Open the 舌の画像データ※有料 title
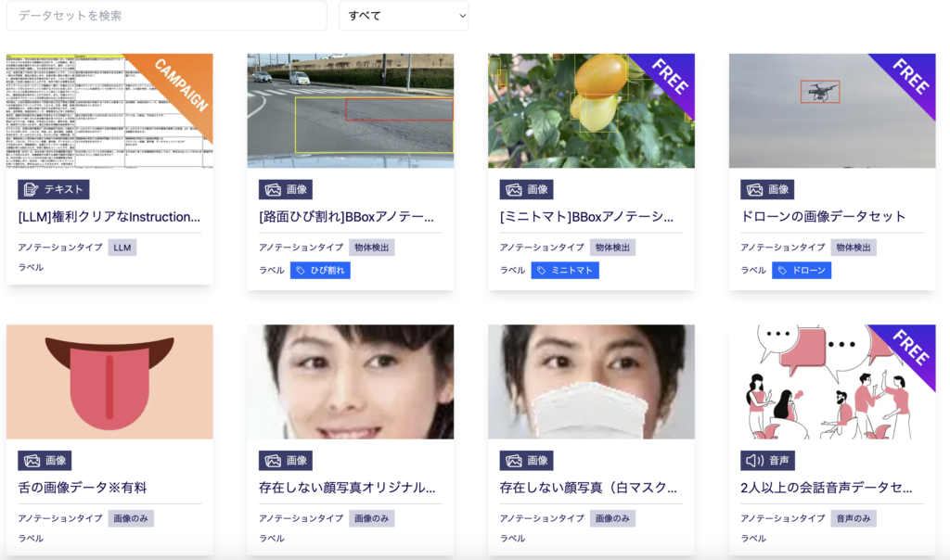950x560 pixels. tap(83, 488)
